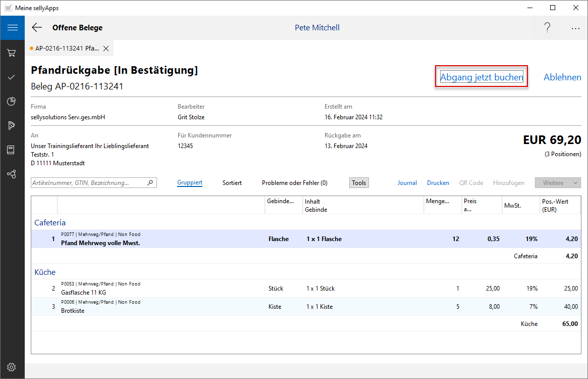Click the book icon in sidebar

pos(12,150)
